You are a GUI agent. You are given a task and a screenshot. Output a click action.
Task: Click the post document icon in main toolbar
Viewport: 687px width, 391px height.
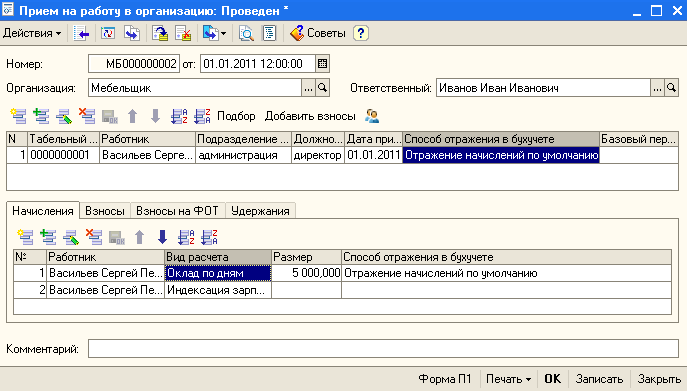[160, 33]
